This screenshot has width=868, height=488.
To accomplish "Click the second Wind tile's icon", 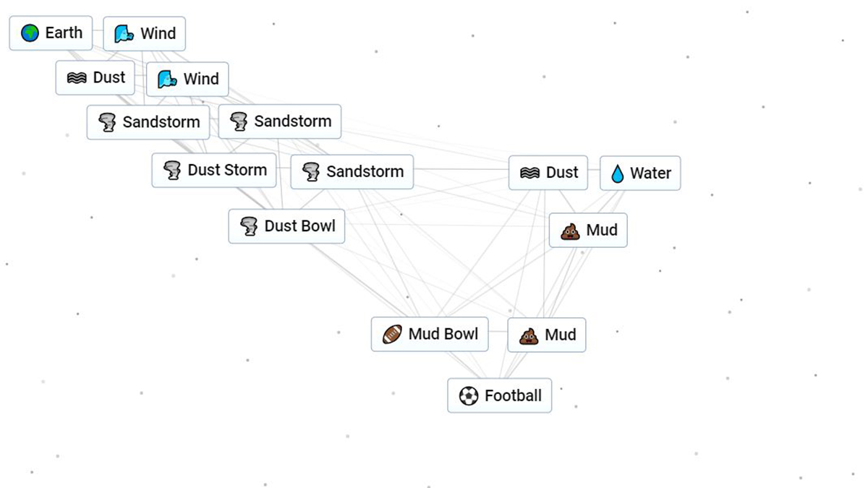I will tap(166, 79).
